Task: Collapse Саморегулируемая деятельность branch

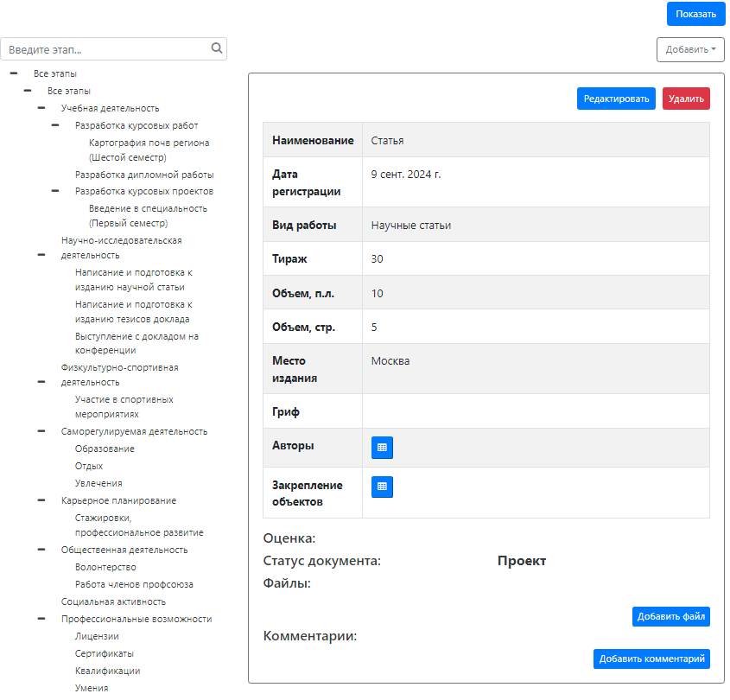Action: 41,431
